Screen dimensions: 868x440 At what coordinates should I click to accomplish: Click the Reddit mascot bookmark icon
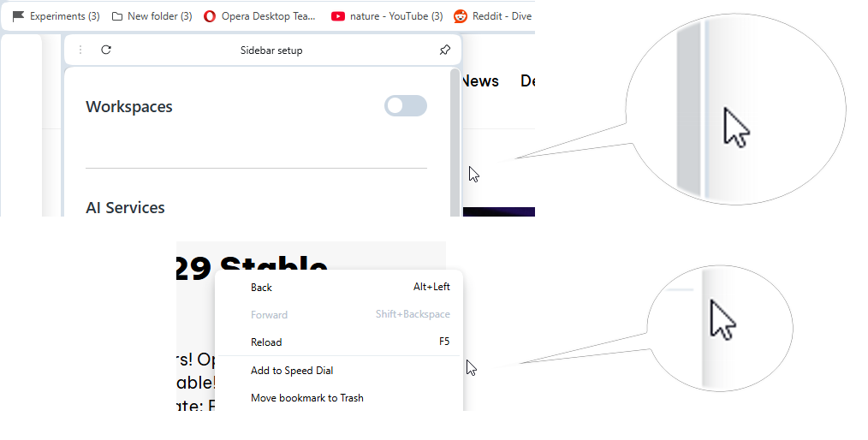(461, 16)
